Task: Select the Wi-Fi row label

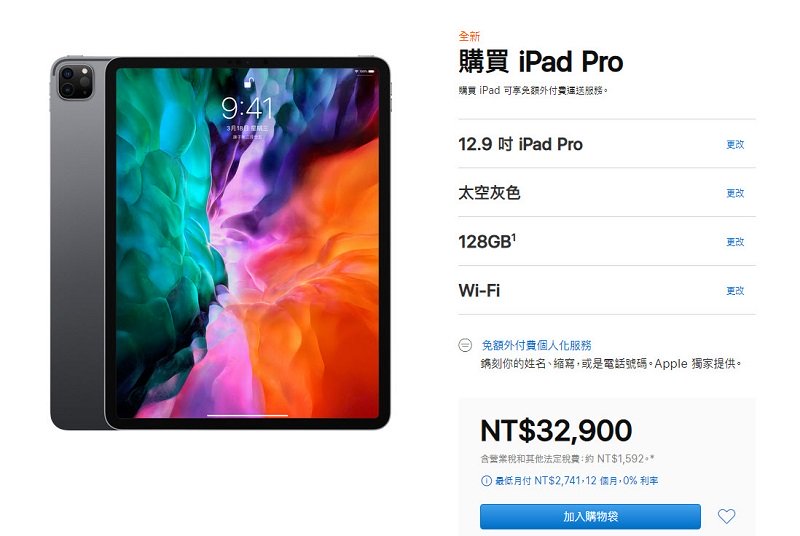Action: coord(479,291)
